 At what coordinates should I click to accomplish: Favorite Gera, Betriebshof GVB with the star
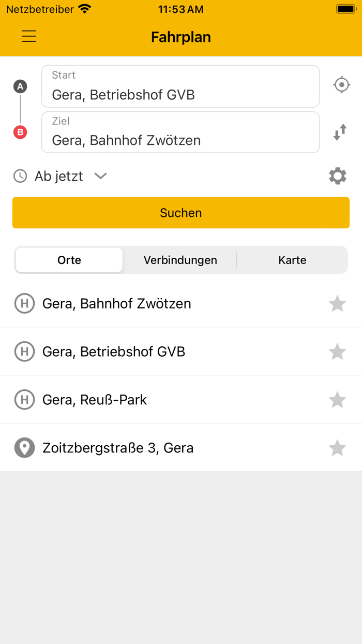(338, 352)
